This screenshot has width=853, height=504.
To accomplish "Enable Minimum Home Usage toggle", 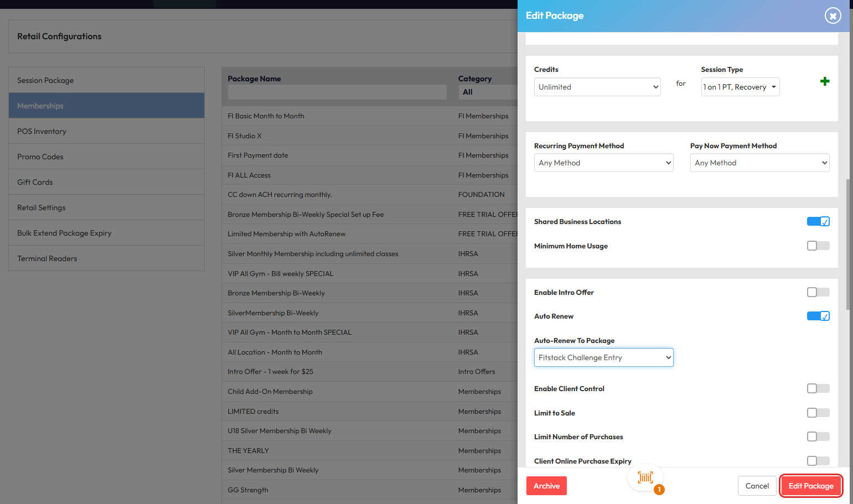I will point(818,246).
